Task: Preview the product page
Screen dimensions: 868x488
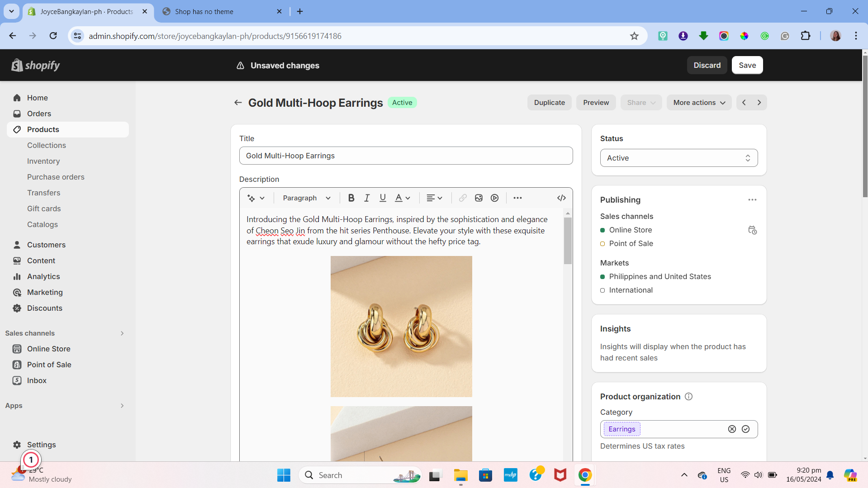Action: point(596,103)
